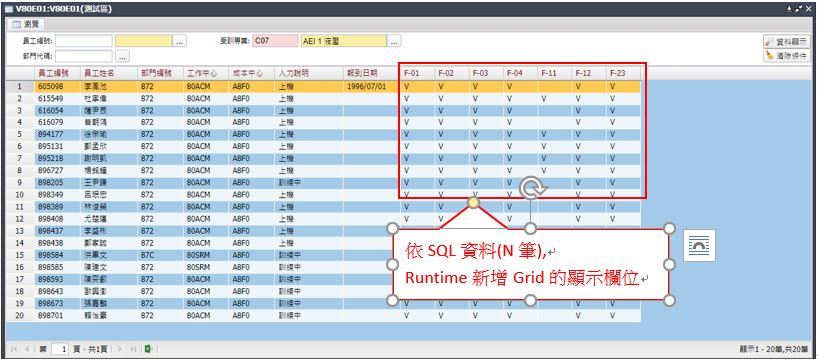818x360 pixels.
Task: Go to the next page of results
Action: 120,349
